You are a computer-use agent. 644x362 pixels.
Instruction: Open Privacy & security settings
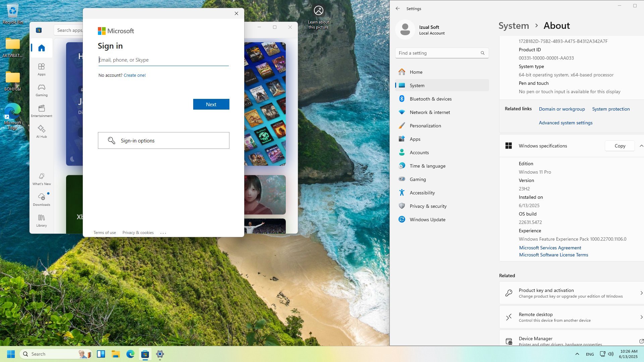442,206
